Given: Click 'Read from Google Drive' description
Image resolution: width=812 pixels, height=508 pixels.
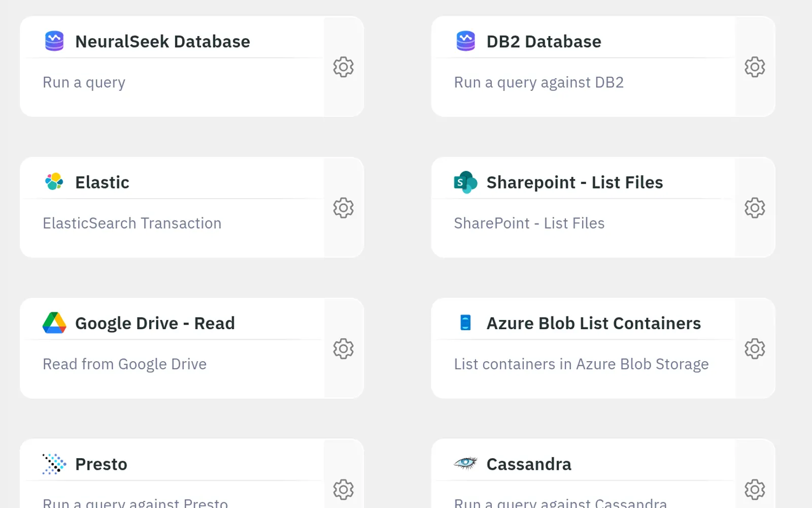Looking at the screenshot, I should coord(124,364).
